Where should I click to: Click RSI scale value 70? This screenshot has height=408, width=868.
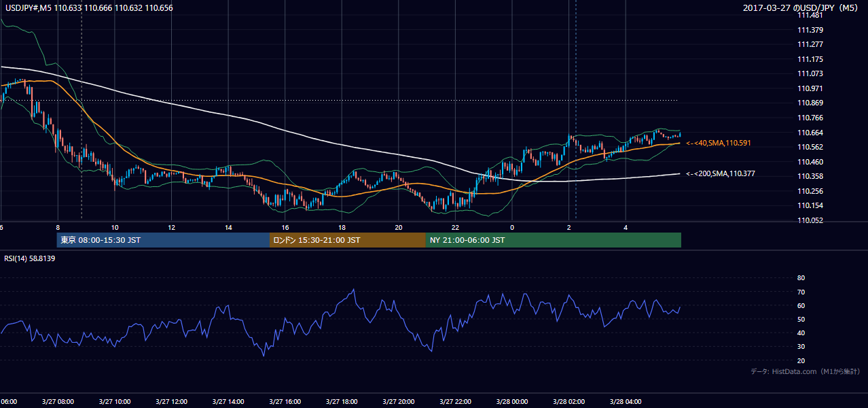[x=801, y=292]
